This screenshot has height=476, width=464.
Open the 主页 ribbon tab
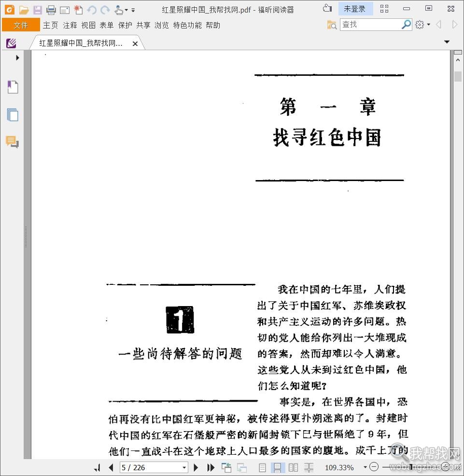pos(50,25)
